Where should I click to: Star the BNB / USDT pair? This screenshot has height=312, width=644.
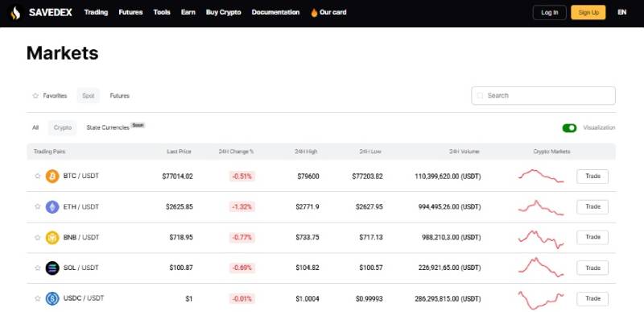coord(37,237)
